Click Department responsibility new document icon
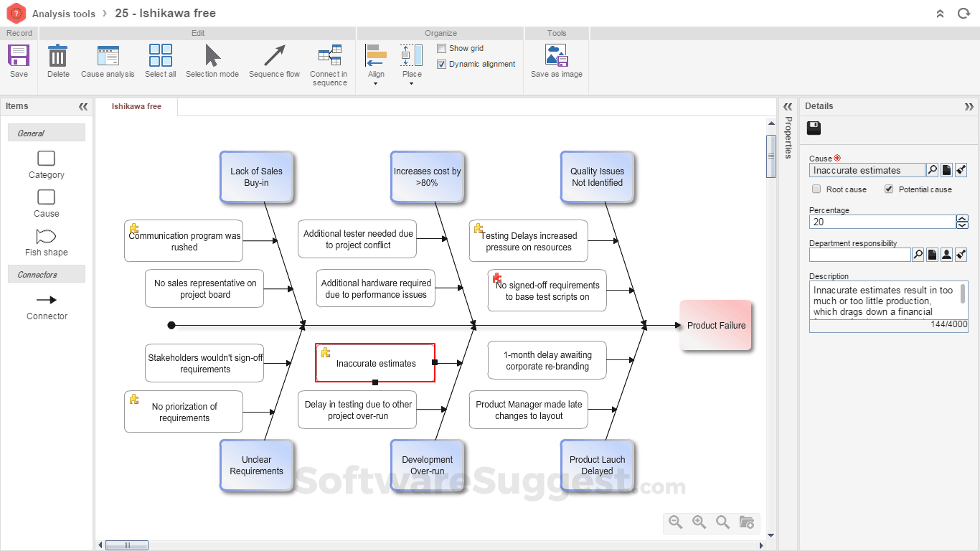The width and height of the screenshot is (980, 551). 932,255
